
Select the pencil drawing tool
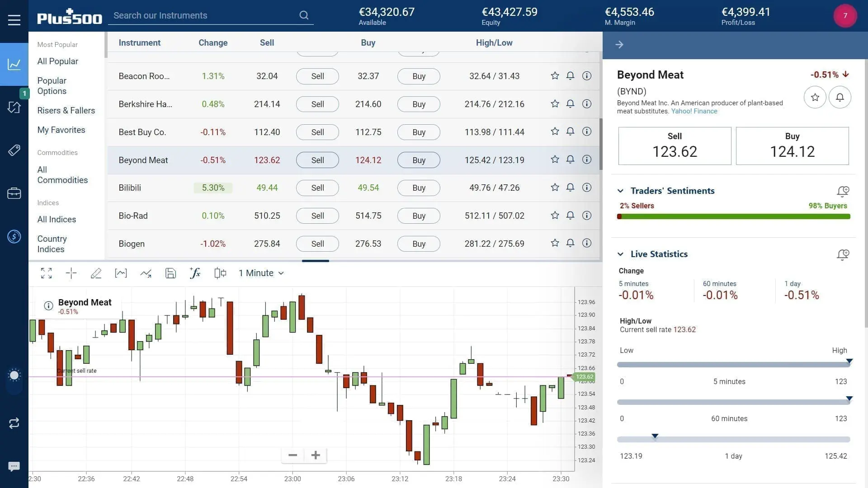pyautogui.click(x=96, y=273)
